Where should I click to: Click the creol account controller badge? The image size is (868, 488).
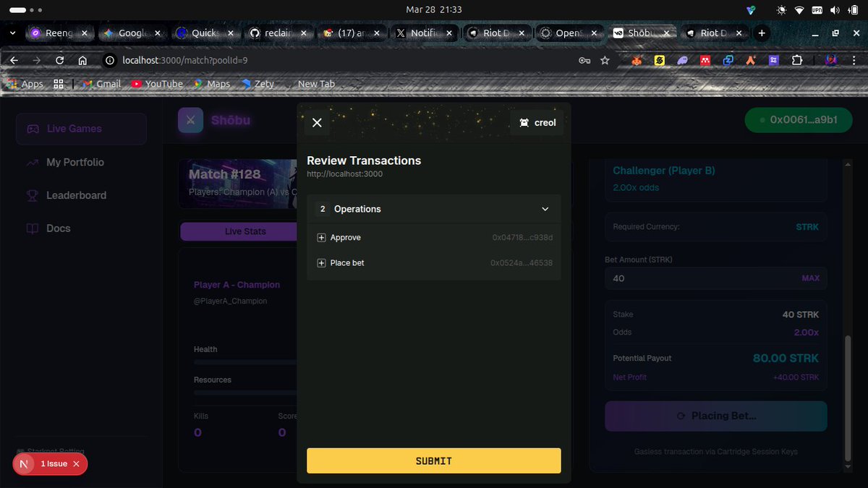(537, 123)
